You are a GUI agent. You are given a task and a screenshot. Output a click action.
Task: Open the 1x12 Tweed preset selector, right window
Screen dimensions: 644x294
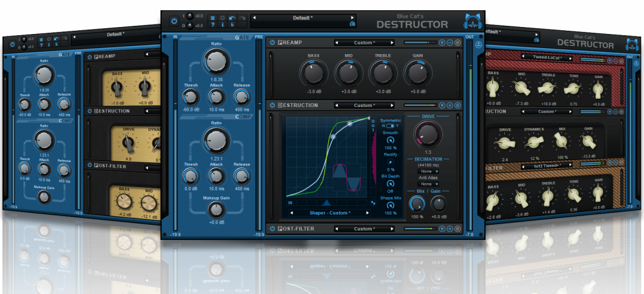(x=547, y=166)
